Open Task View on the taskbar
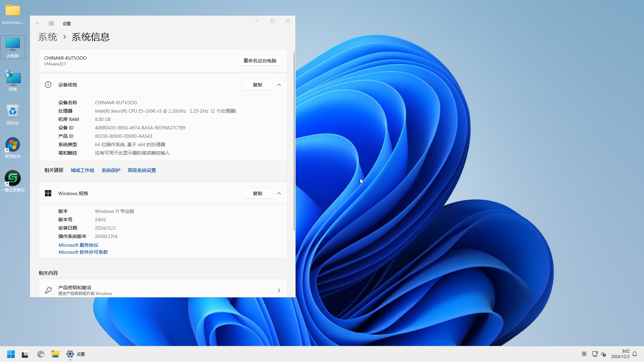 [25, 354]
